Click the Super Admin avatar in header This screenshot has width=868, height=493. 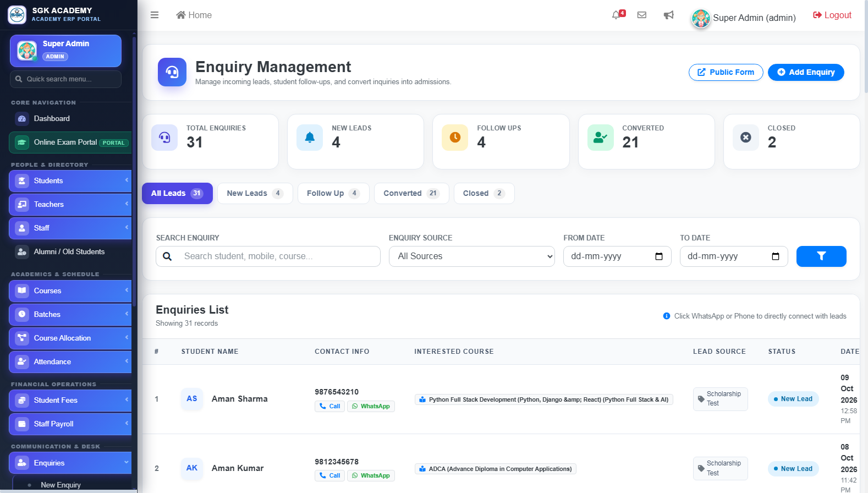click(x=701, y=18)
